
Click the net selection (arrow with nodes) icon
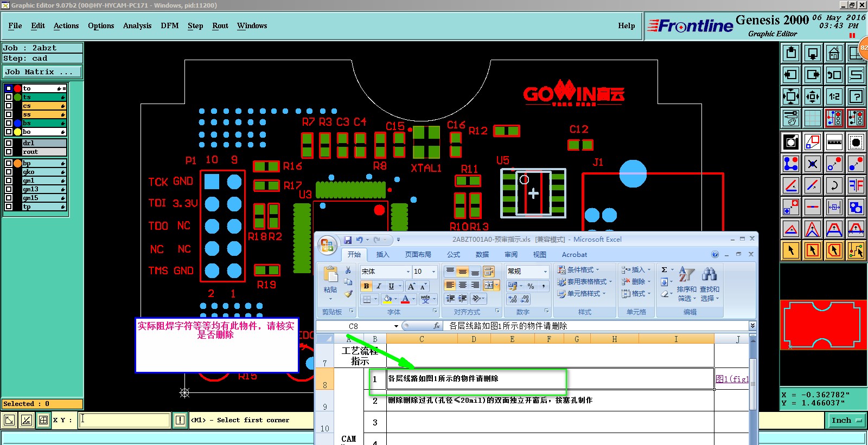pyautogui.click(x=856, y=250)
